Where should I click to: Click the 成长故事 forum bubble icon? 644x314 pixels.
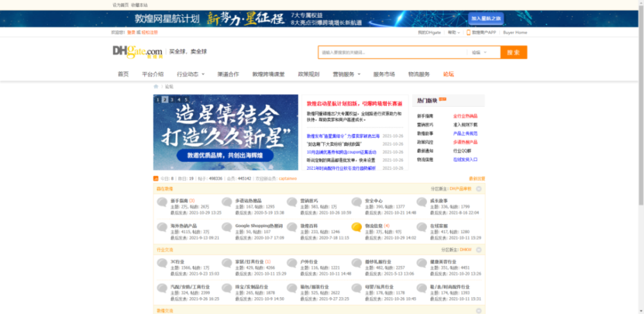pos(421,201)
